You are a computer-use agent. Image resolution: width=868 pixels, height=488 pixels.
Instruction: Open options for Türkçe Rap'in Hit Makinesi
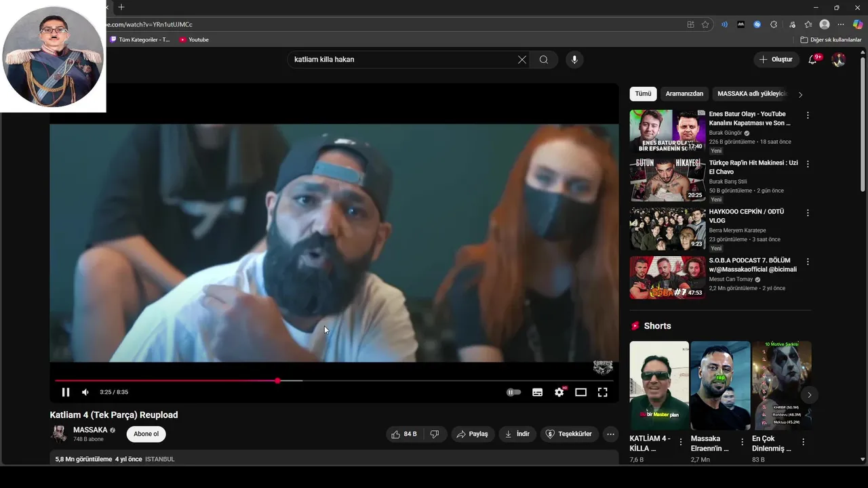[x=808, y=164]
